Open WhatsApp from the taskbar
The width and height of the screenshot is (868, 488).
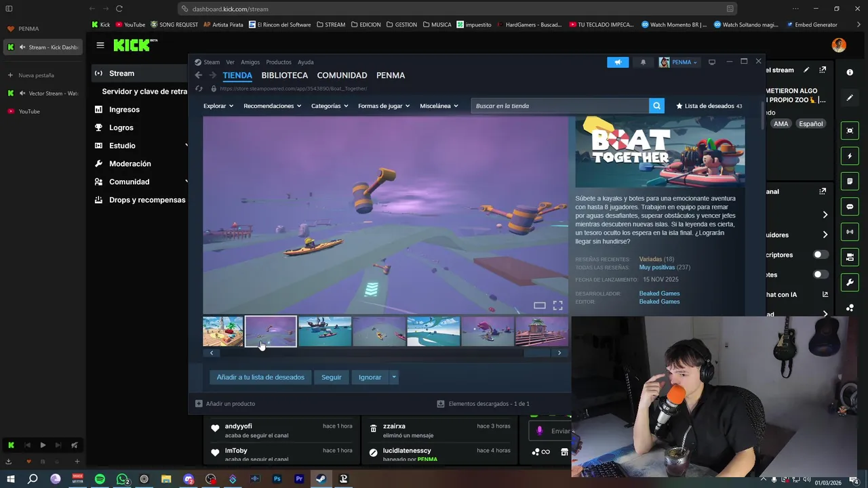tap(122, 479)
